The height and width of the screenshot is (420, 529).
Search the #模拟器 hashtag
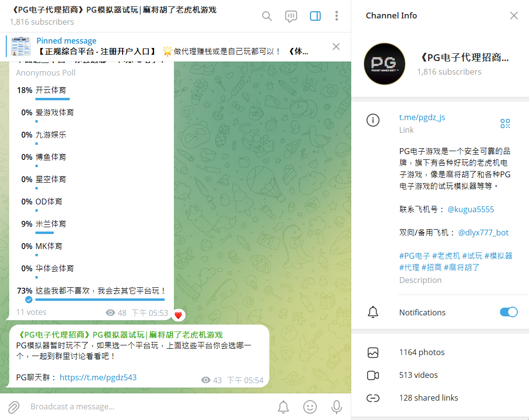pos(498,256)
